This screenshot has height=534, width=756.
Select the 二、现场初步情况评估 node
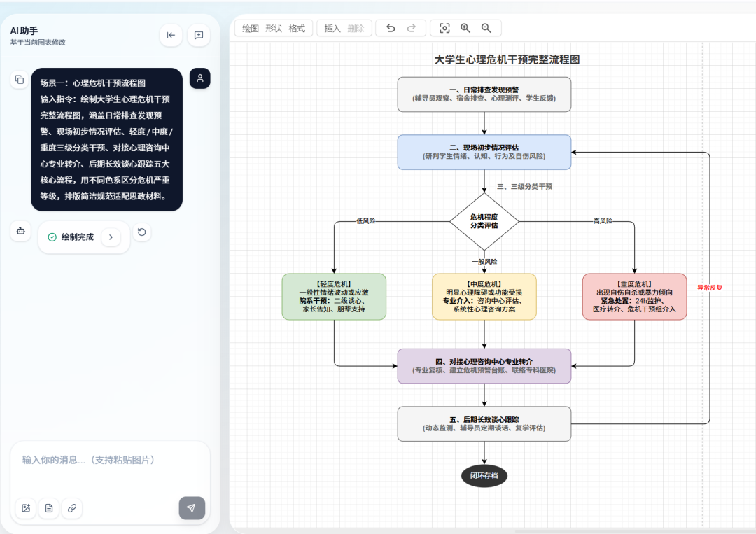[x=484, y=153]
